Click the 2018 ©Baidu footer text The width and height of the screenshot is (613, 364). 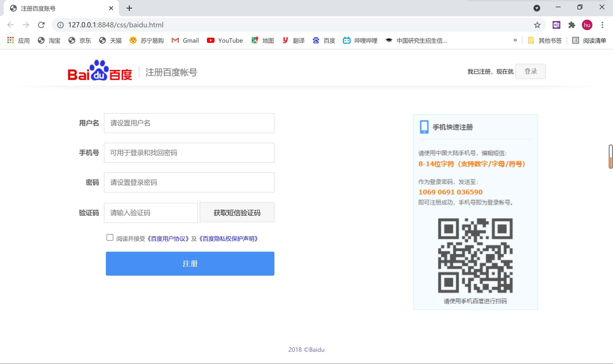point(306,350)
